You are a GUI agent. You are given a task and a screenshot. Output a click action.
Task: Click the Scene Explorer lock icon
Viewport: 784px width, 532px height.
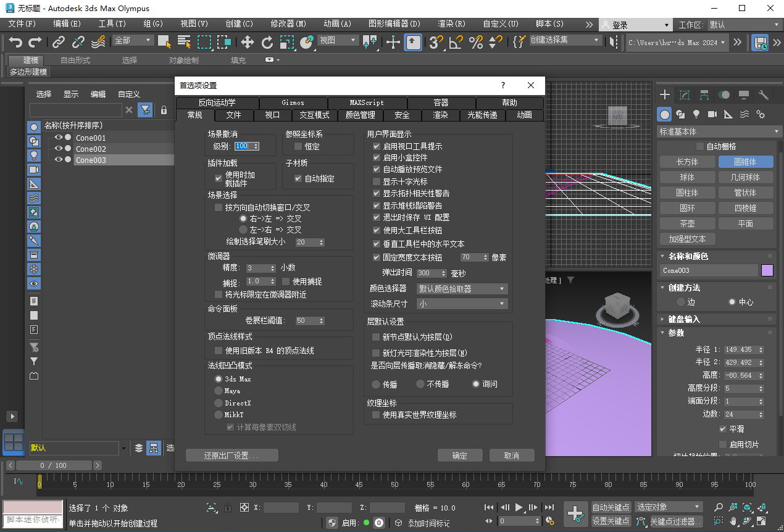click(164, 110)
